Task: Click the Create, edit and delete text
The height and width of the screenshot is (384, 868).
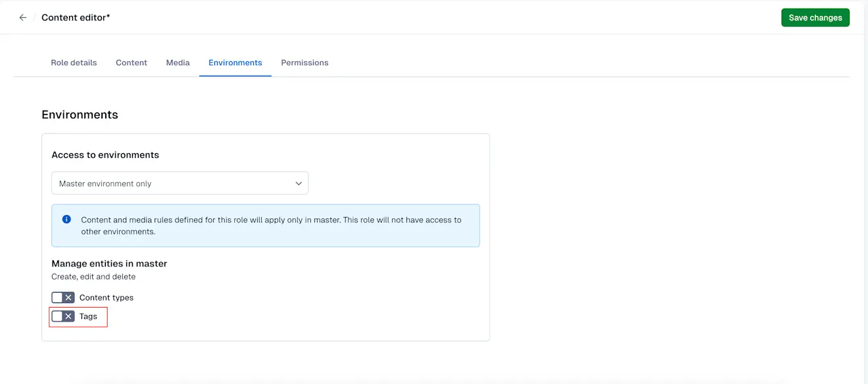Action: (93, 277)
